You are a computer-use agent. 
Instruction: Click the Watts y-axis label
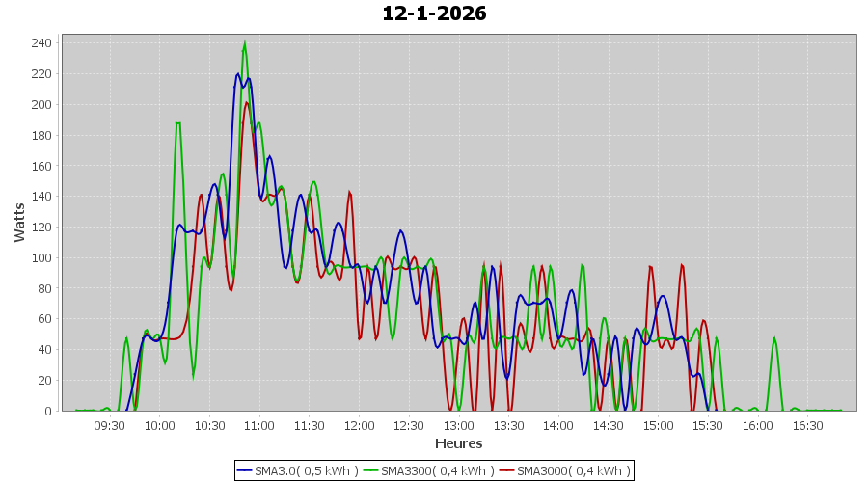(20, 222)
